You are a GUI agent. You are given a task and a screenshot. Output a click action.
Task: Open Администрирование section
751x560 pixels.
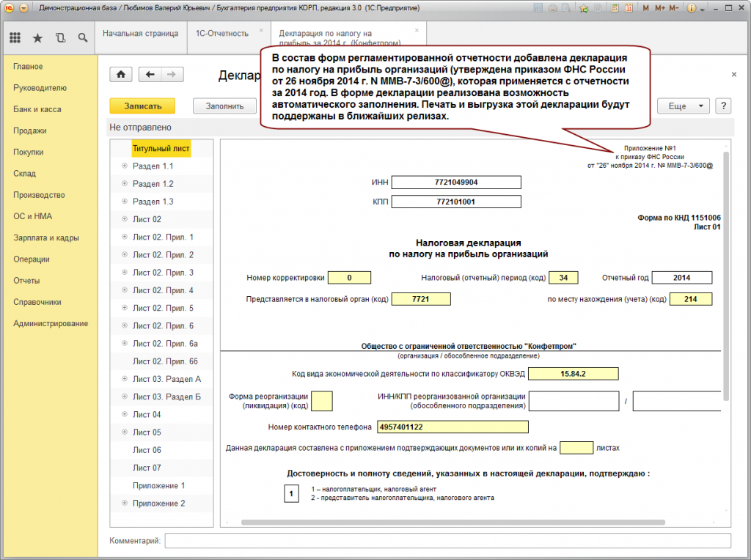pos(51,323)
